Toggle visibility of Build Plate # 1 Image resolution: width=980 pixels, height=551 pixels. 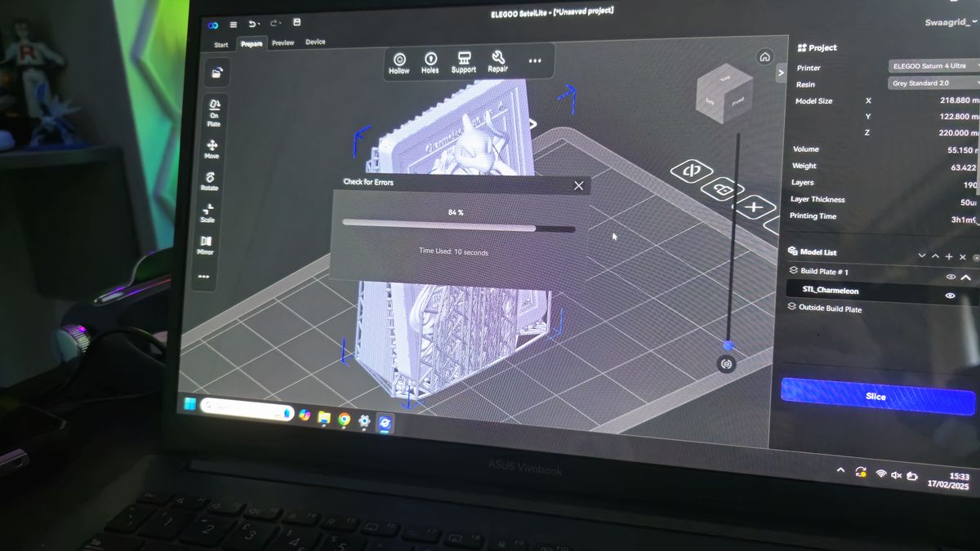coord(949,277)
